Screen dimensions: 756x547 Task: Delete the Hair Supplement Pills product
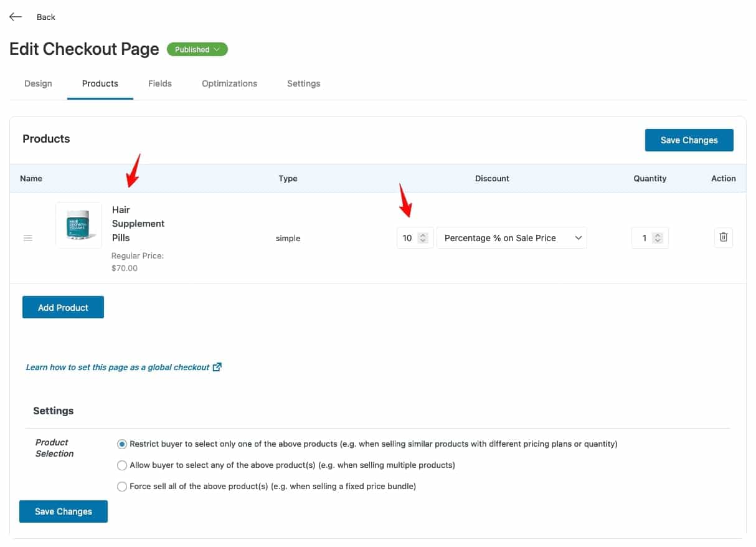pyautogui.click(x=723, y=237)
